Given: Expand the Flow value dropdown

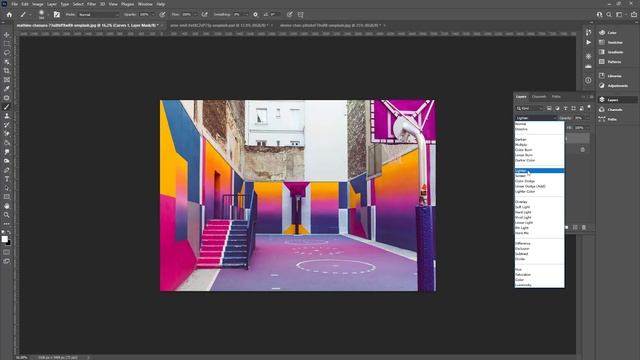Looking at the screenshot, I should coord(195,14).
